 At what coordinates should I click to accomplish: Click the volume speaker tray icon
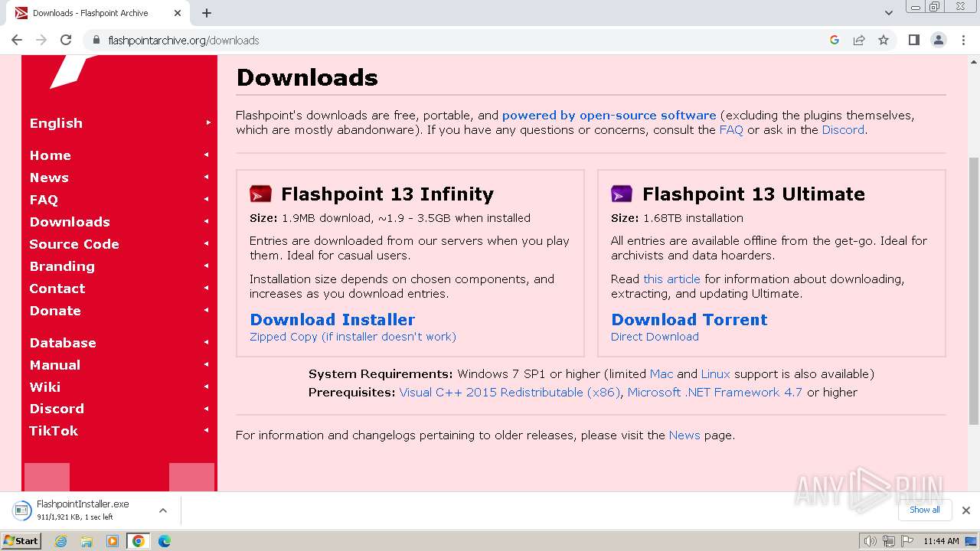coord(871,541)
